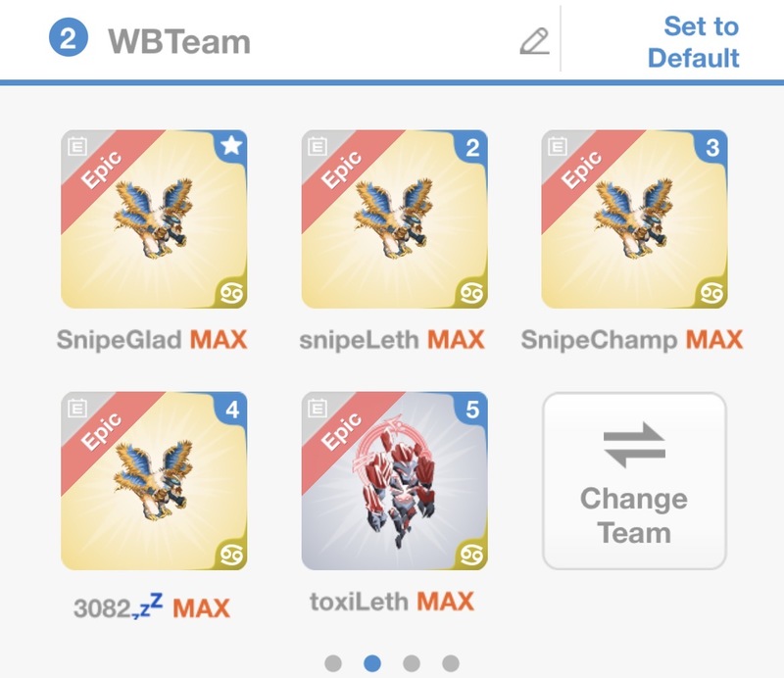This screenshot has width=784, height=678.
Task: Tap the notes icon on the 3082 card
Action: click(77, 408)
